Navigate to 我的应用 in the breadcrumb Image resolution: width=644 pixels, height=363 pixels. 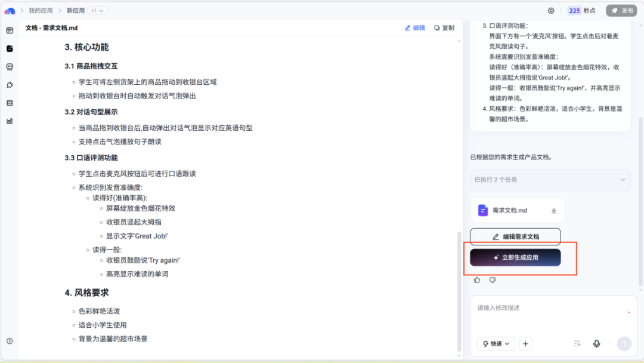(x=39, y=10)
